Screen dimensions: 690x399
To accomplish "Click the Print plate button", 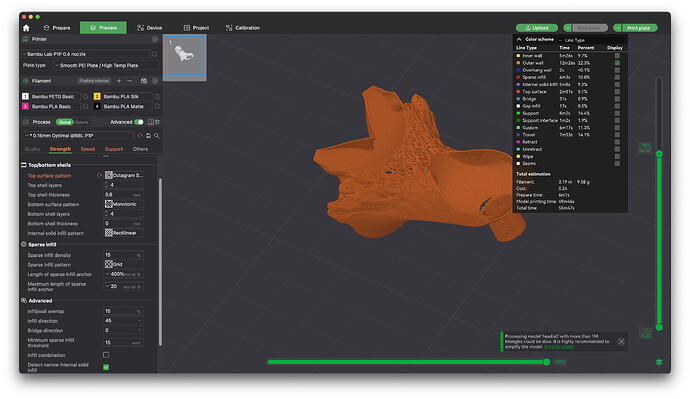I will [x=639, y=28].
